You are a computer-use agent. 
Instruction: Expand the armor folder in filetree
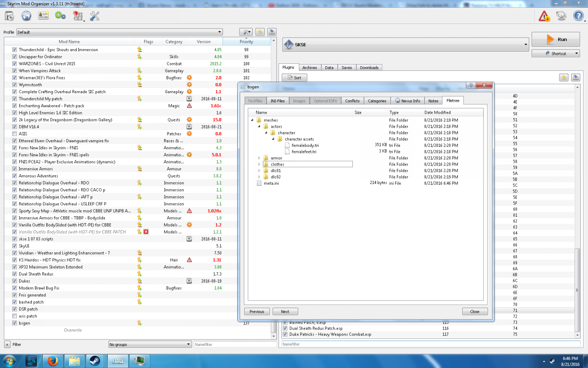pyautogui.click(x=259, y=158)
